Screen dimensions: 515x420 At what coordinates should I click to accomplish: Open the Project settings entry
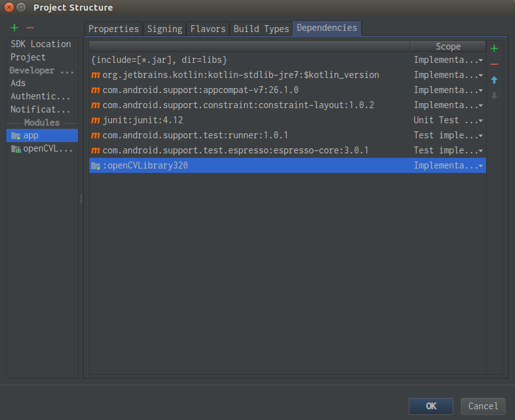pos(28,57)
